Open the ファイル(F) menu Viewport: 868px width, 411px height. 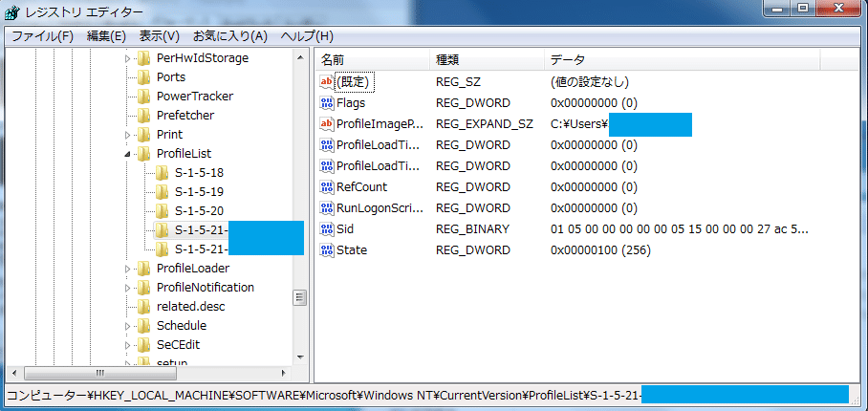(x=43, y=36)
